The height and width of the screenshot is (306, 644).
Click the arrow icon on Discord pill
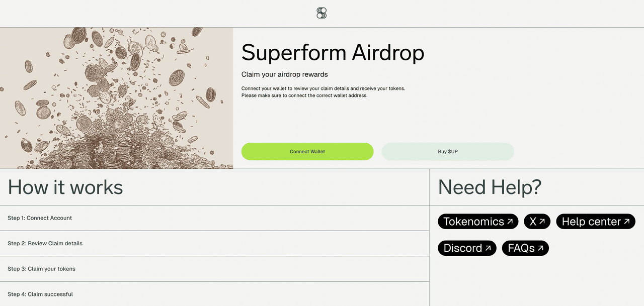point(488,248)
